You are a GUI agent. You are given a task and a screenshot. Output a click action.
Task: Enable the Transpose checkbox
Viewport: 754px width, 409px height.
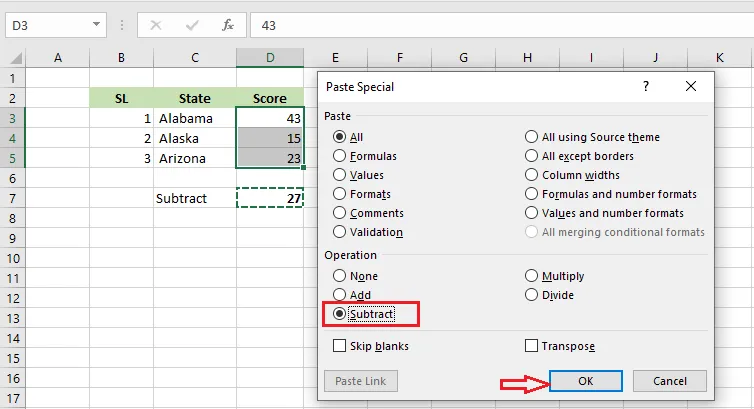point(531,346)
